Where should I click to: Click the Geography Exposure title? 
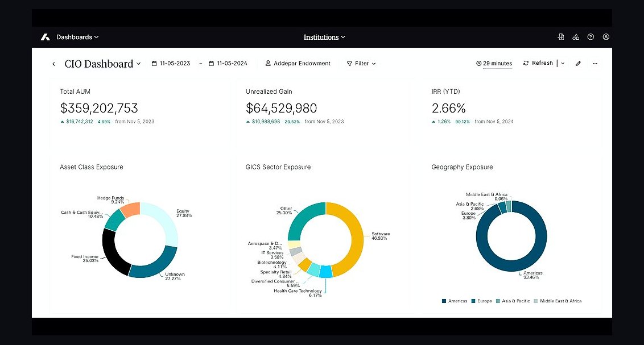[462, 167]
